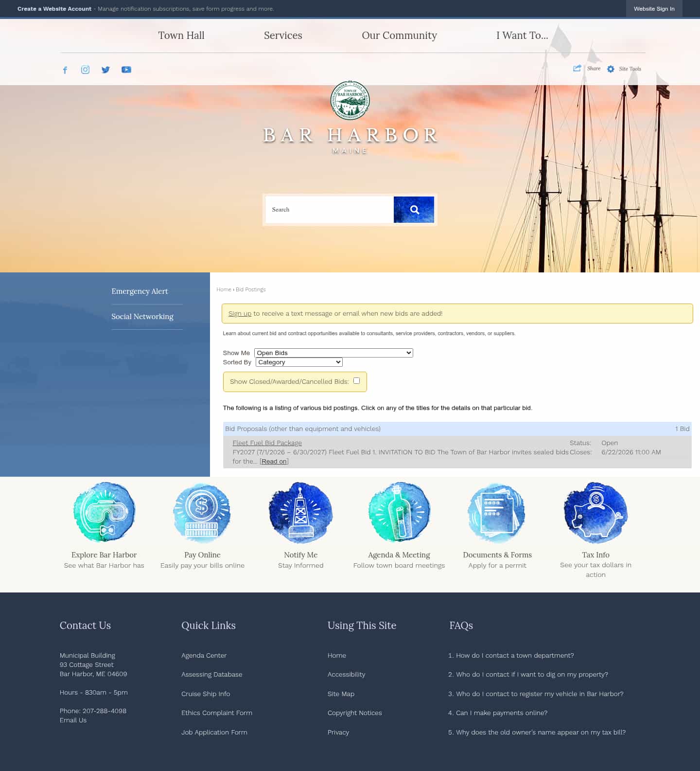The width and height of the screenshot is (700, 771).
Task: Click the Share arrow icon
Action: [x=577, y=68]
